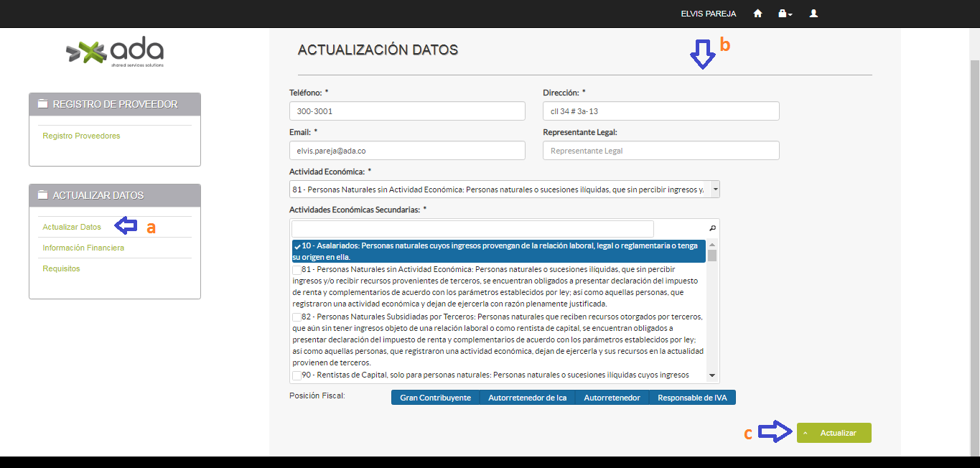Toggle Gran Contribuyente fiscal position

coord(435,398)
